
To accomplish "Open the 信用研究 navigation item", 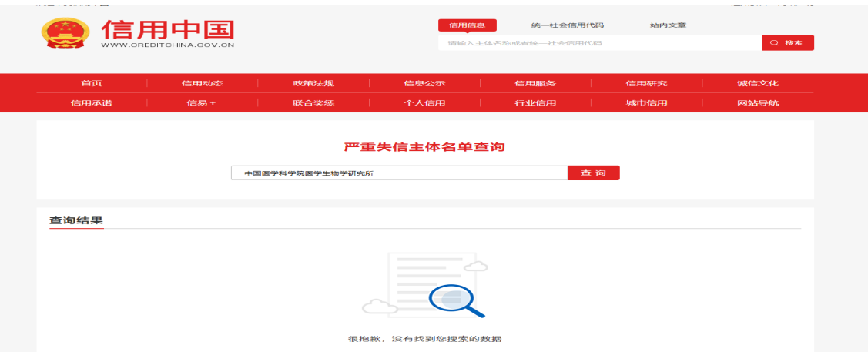I will (647, 83).
